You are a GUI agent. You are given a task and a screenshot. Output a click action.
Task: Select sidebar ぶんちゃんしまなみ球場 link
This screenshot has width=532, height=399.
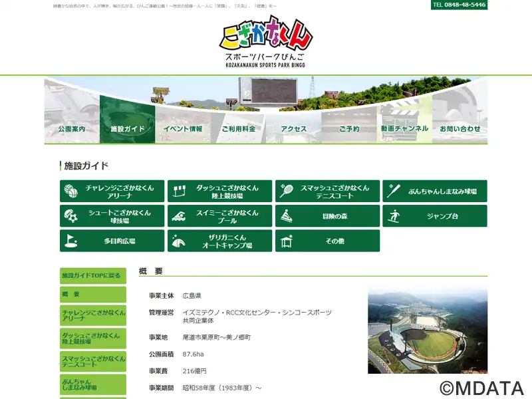pyautogui.click(x=93, y=384)
